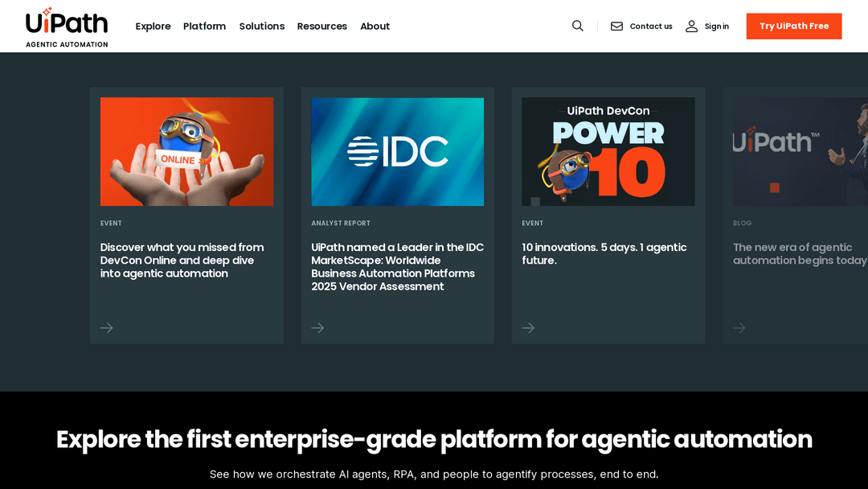Click the Contact us link
This screenshot has width=868, height=489.
click(650, 27)
